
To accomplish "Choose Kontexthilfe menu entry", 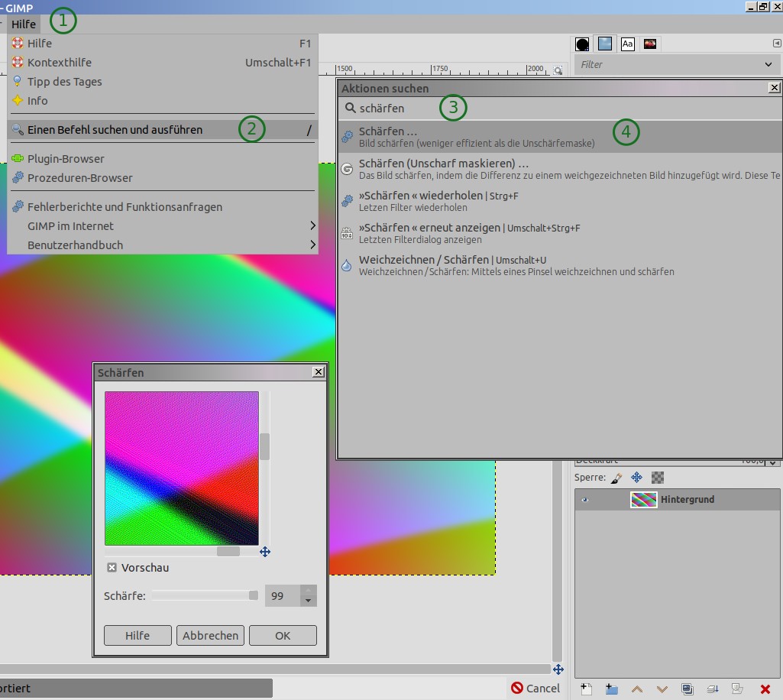I will (163, 63).
